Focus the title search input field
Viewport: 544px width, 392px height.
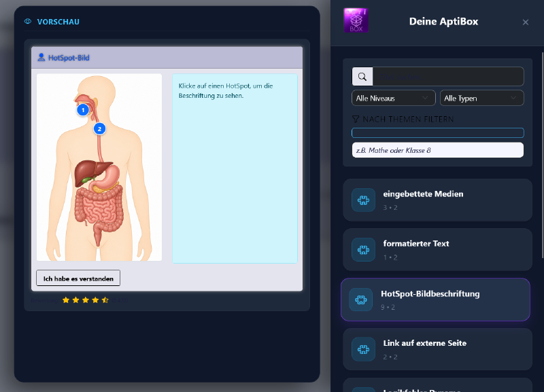pyautogui.click(x=448, y=77)
